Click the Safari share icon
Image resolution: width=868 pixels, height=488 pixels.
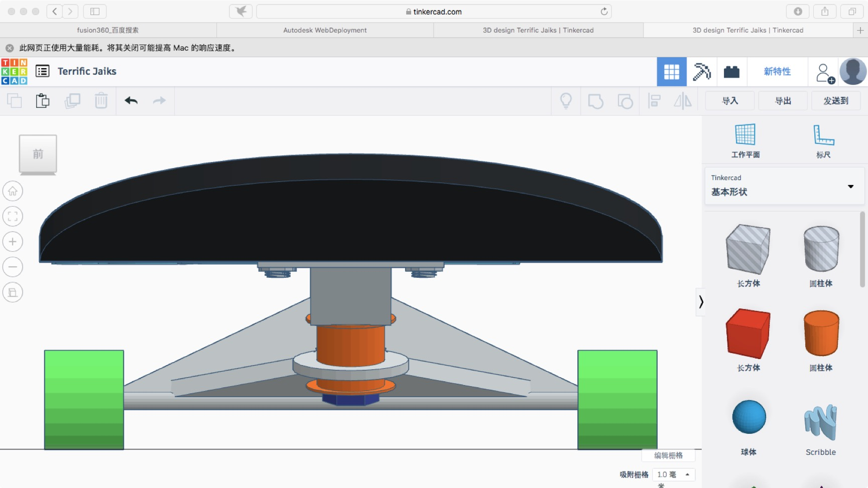click(x=825, y=12)
